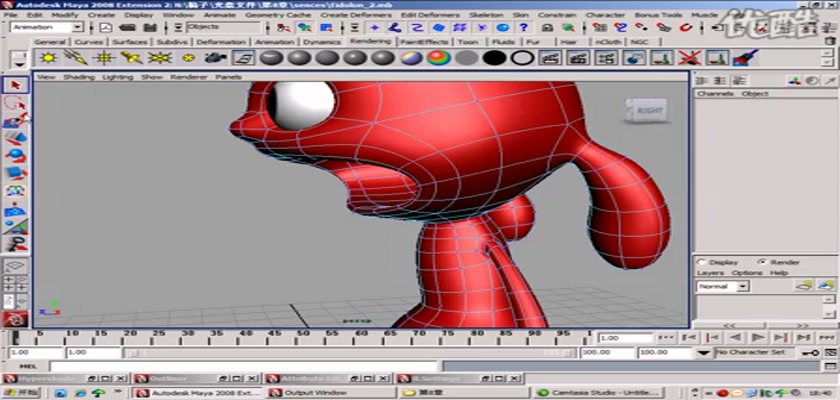Select the Render radio button in layer editor
Screen dimensions: 840x400
click(x=762, y=262)
